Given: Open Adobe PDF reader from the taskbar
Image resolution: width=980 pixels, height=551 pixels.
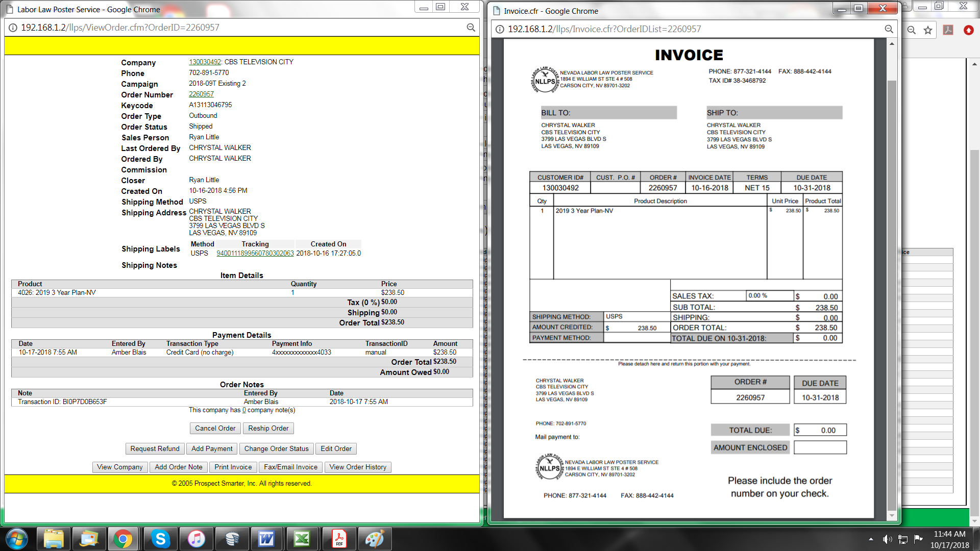Looking at the screenshot, I should (339, 539).
